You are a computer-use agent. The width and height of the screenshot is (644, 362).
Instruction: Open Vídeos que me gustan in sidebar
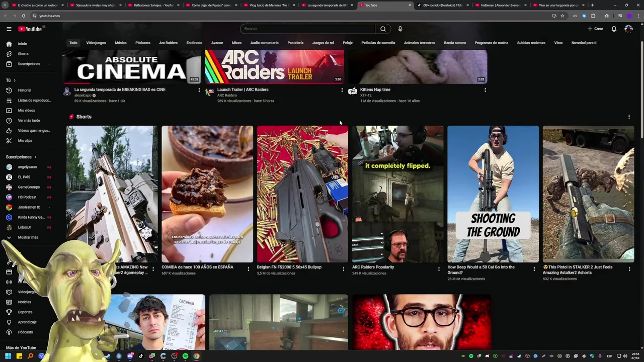(30, 130)
